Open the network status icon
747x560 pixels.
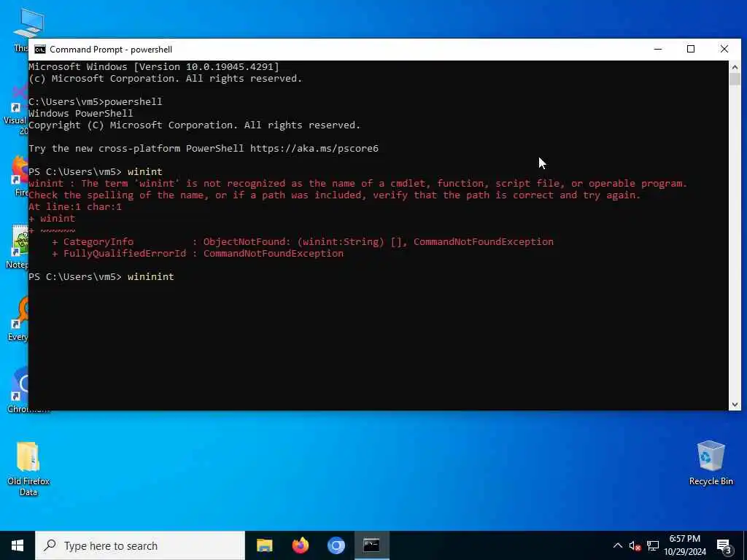coord(653,545)
